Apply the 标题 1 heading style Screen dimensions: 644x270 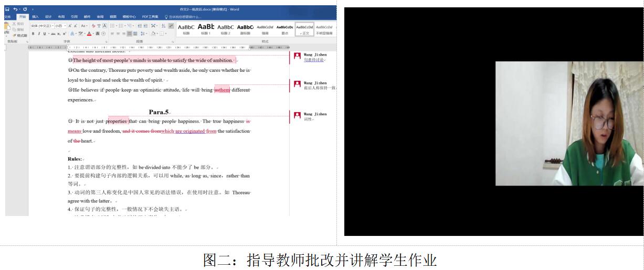205,29
